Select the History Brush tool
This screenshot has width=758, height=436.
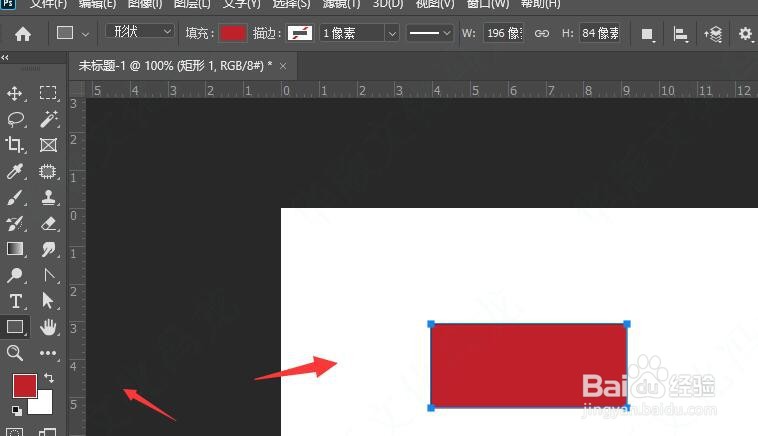point(15,223)
